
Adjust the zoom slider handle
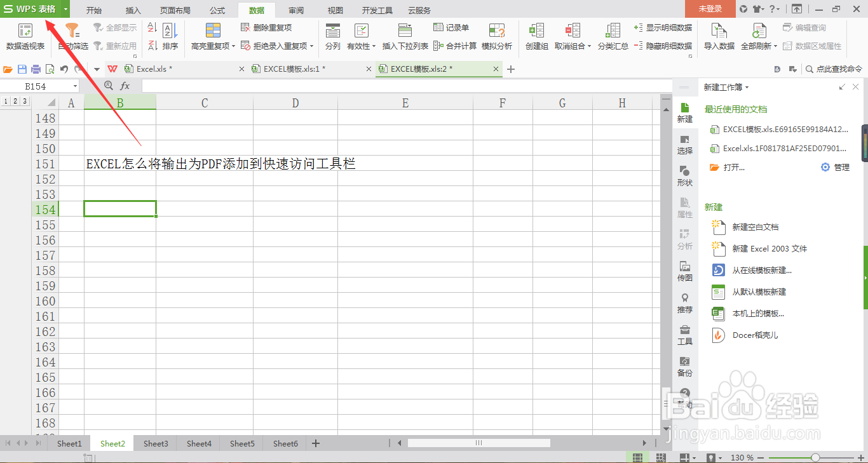tap(815, 458)
